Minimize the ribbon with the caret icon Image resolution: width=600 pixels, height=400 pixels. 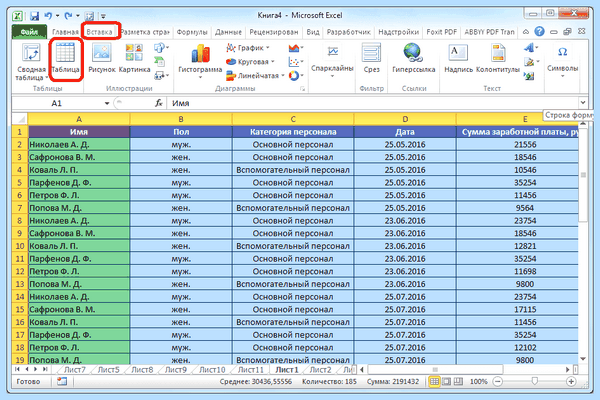pos(526,32)
